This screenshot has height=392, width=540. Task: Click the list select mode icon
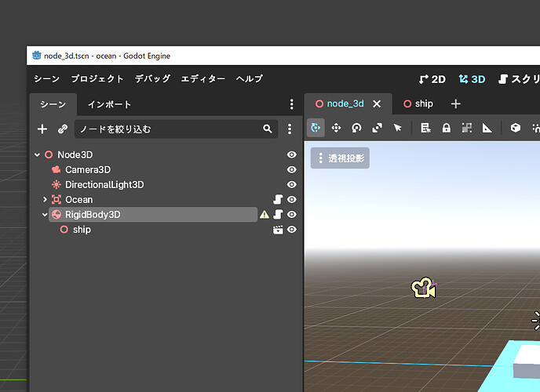pos(425,128)
